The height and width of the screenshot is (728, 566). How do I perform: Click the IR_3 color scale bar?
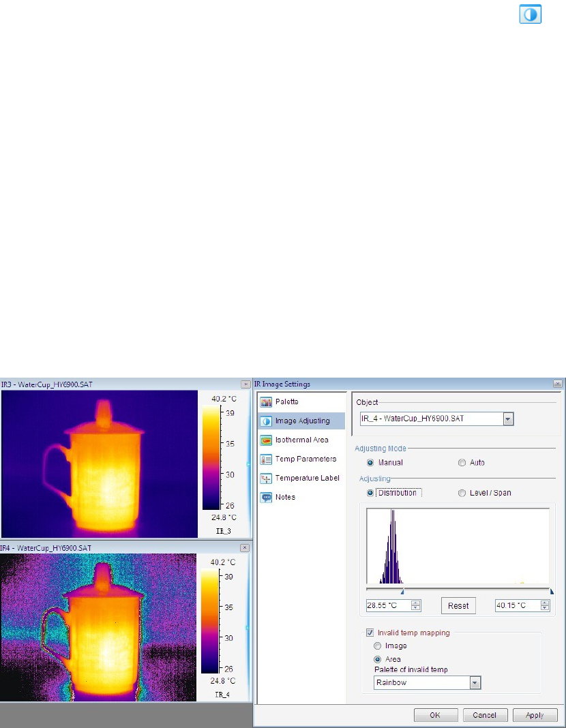pyautogui.click(x=211, y=458)
